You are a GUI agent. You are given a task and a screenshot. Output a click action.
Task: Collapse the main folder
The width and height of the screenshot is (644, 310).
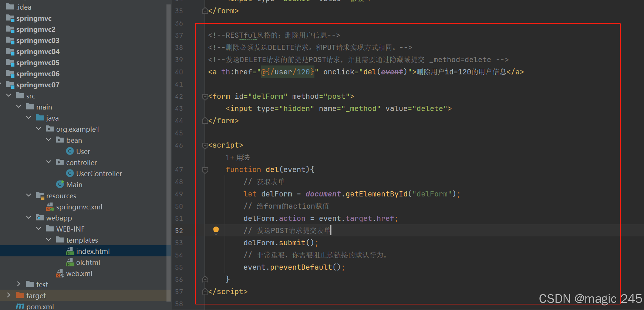pos(18,107)
